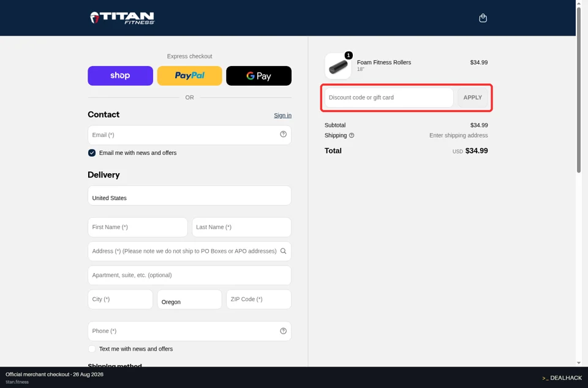Open the Foam Fitness Rollers product thumbnail
This screenshot has height=388, width=588.
(x=338, y=66)
